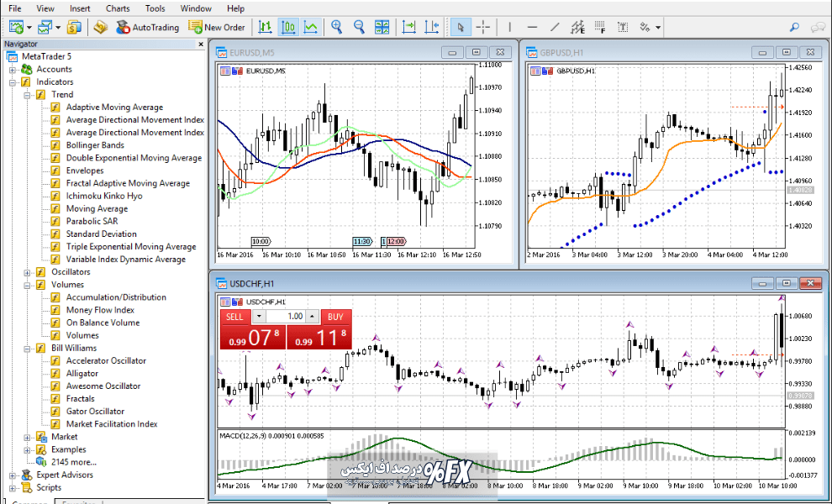Screen dimensions: 832x504
Task: Open the File menu
Action: pos(15,8)
